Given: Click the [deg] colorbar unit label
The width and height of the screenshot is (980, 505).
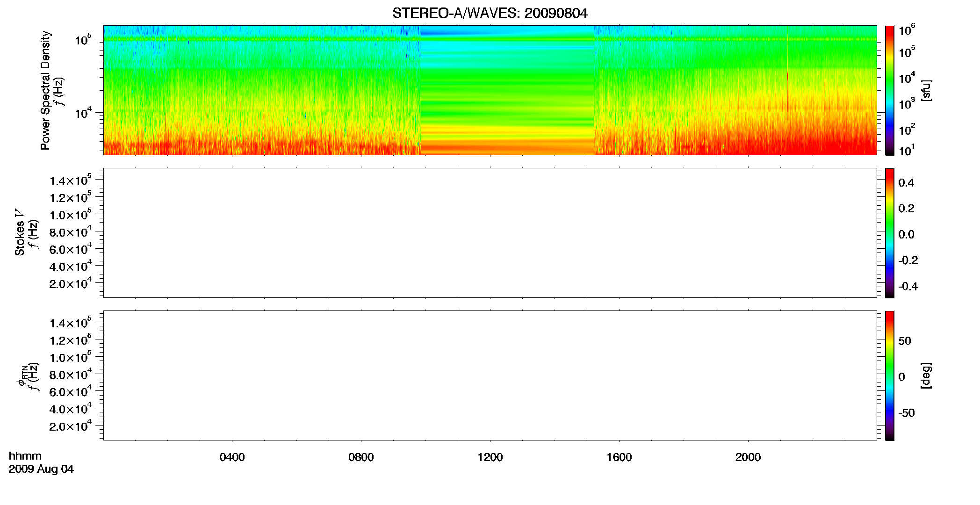Looking at the screenshot, I should [926, 375].
